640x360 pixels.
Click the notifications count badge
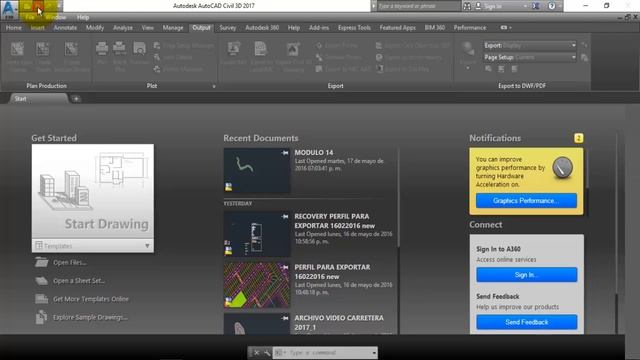578,138
